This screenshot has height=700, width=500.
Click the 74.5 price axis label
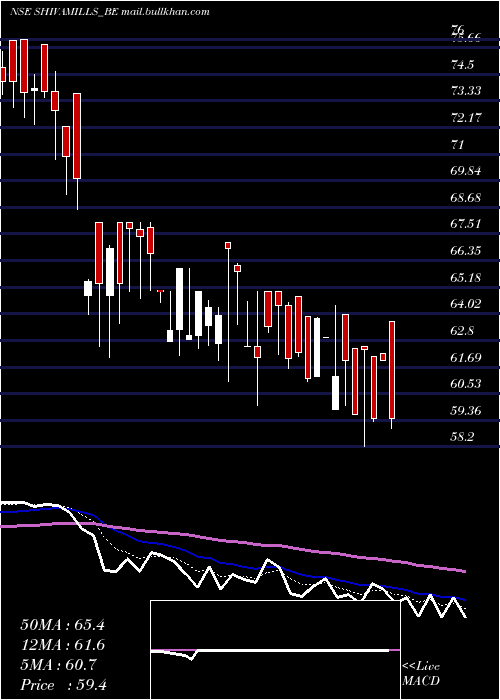(463, 65)
